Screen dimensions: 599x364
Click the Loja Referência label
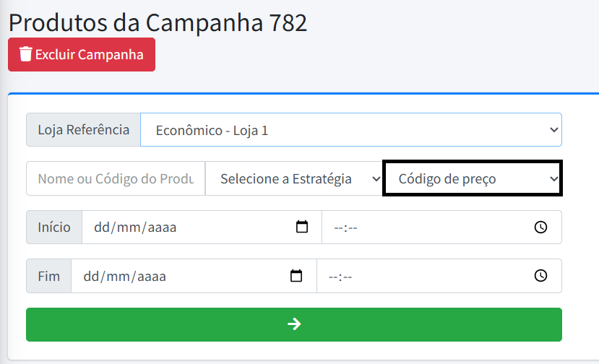click(x=83, y=131)
